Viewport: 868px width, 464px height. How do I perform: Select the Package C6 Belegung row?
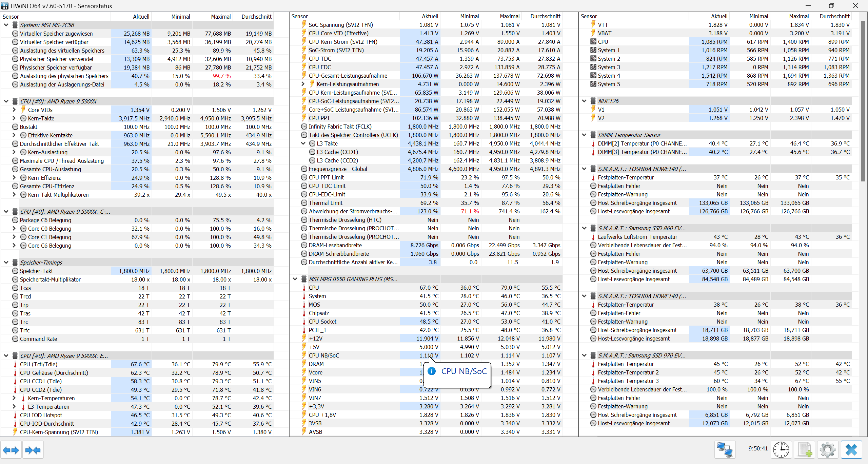pyautogui.click(x=137, y=220)
